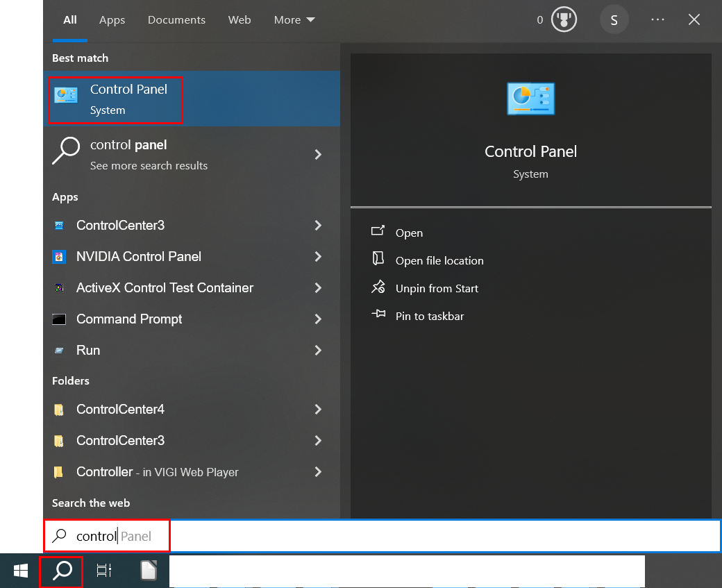Choose Open file location
The height and width of the screenshot is (588, 722).
(x=439, y=260)
